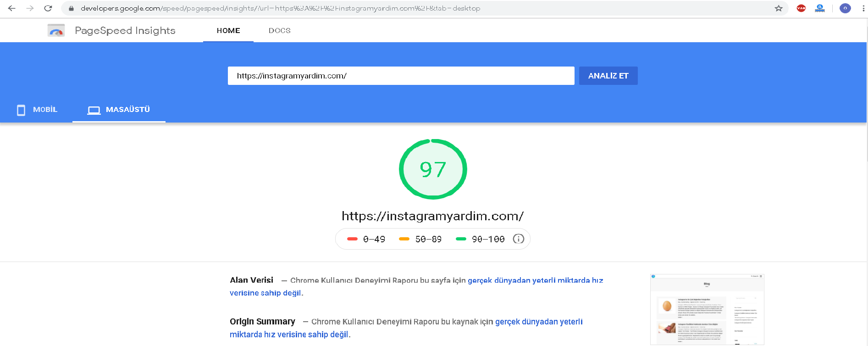
Task: Click the https://instagramyardim.com/ heading under the score
Action: pos(433,216)
